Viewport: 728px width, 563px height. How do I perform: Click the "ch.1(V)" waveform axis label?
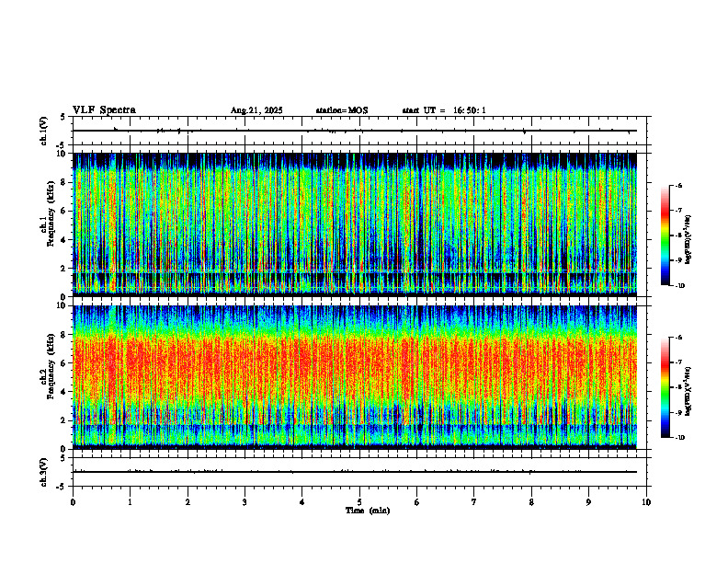pos(44,131)
